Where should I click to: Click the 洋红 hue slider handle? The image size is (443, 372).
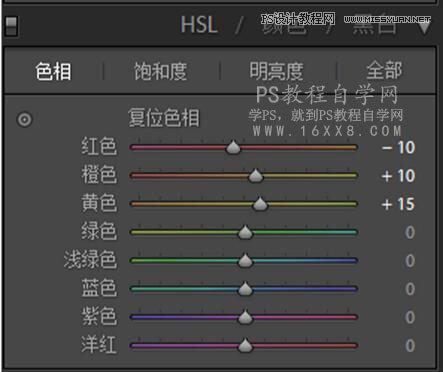pyautogui.click(x=245, y=345)
